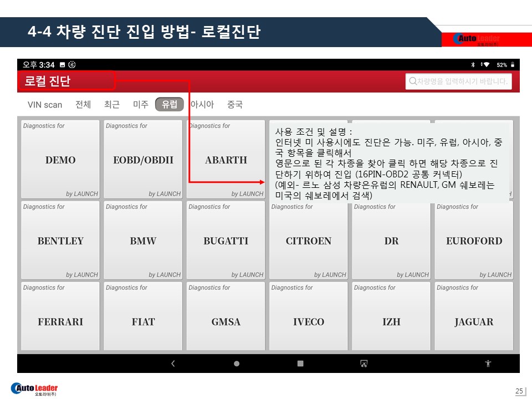Tap the battery icon beside 52%

pos(512,64)
